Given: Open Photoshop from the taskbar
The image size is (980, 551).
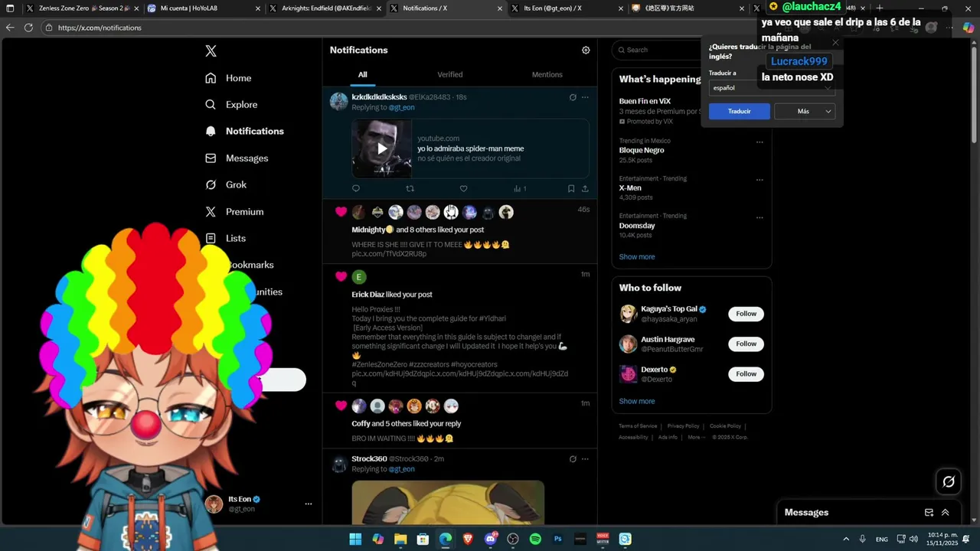Looking at the screenshot, I should click(557, 539).
